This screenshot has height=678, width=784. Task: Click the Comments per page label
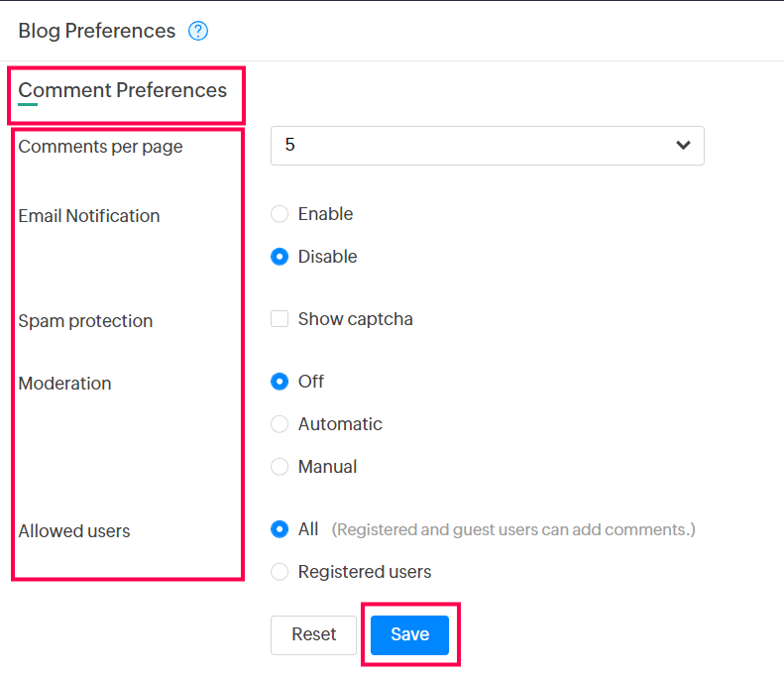click(100, 147)
